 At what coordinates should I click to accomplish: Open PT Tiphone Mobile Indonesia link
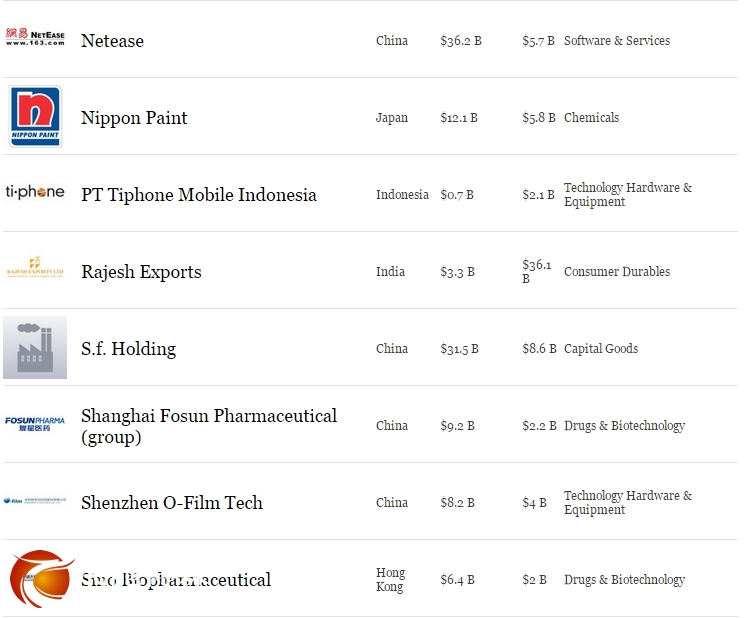(198, 195)
